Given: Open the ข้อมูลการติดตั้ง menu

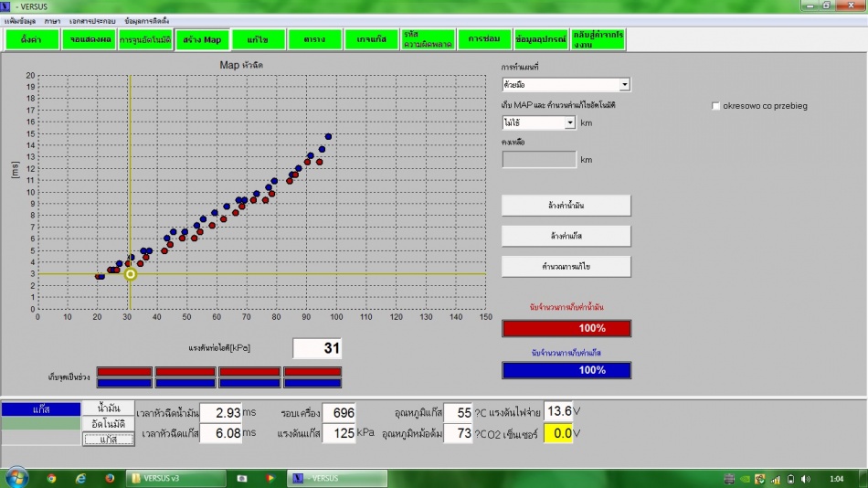Looking at the screenshot, I should (x=147, y=21).
